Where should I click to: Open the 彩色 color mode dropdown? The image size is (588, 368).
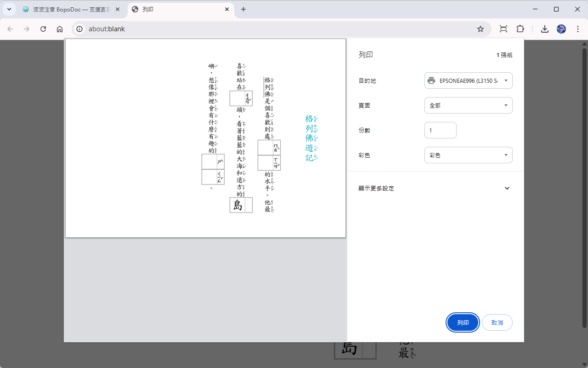[x=468, y=155]
